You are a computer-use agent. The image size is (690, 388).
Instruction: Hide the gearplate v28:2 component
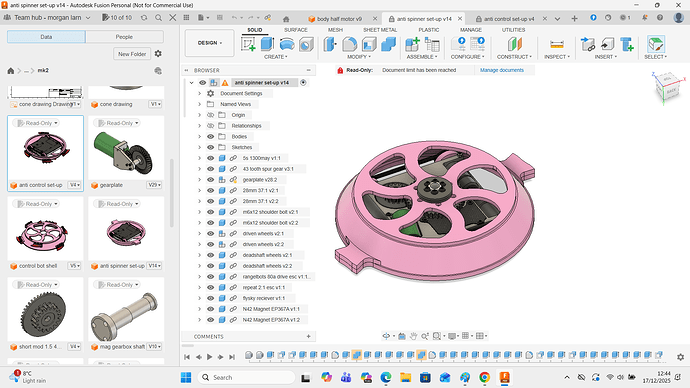[211, 179]
